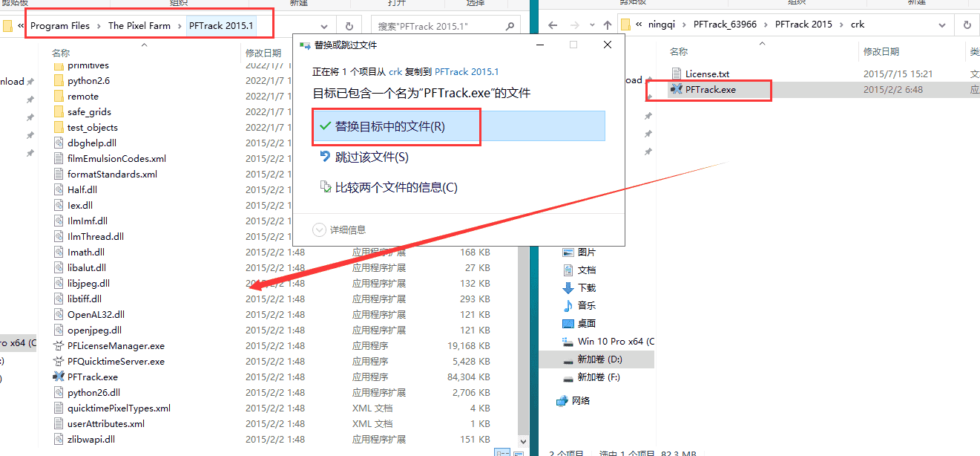Select IlmThread.dll file

(x=96, y=236)
